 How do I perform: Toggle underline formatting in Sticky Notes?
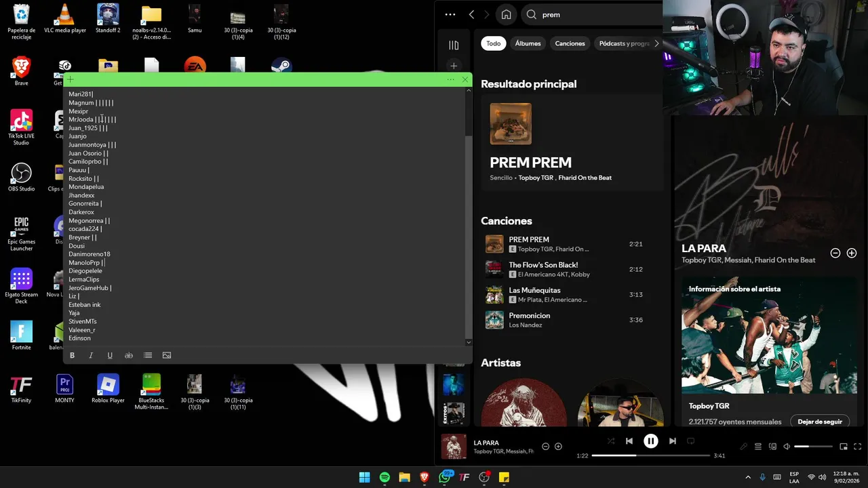[110, 355]
